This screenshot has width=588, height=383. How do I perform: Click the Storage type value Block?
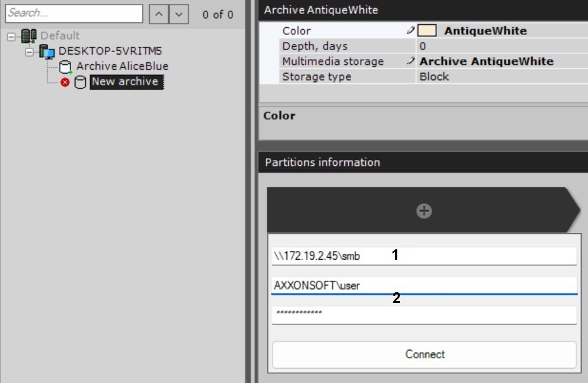(434, 76)
